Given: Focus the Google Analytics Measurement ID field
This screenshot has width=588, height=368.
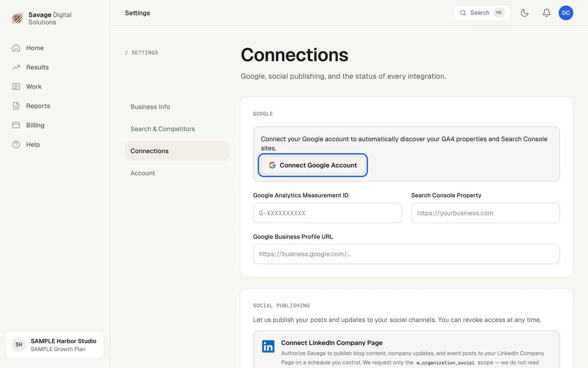Looking at the screenshot, I should click(327, 213).
